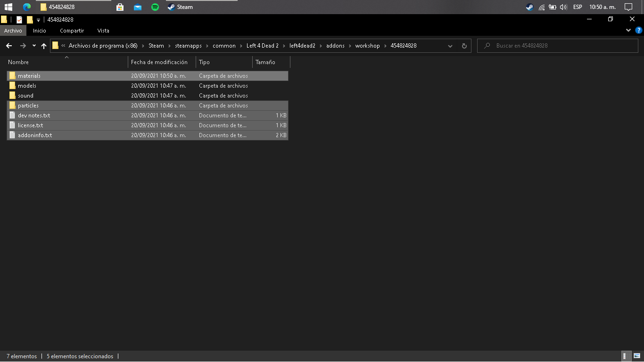The image size is (644, 362).
Task: Open the volume control tray icon
Action: (563, 7)
